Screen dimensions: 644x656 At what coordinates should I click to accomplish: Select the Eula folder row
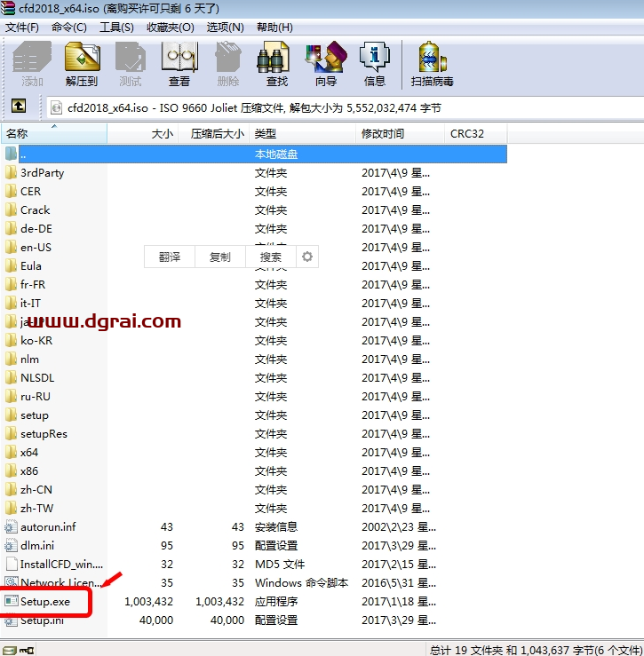tap(254, 265)
